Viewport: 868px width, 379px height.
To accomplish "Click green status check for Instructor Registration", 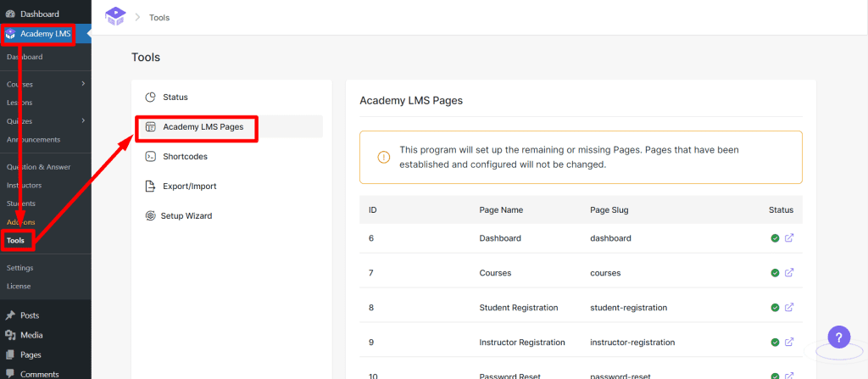I will tap(775, 342).
